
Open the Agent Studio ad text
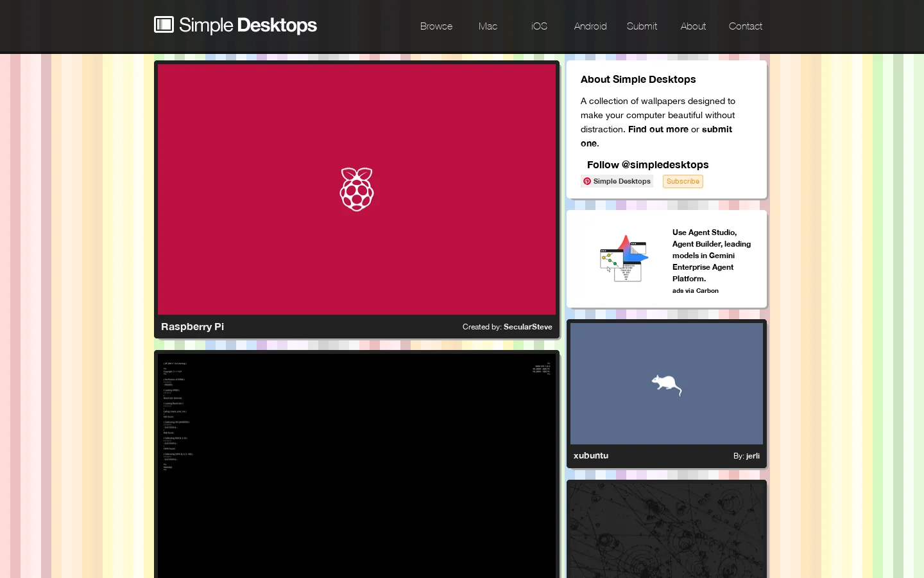point(712,256)
